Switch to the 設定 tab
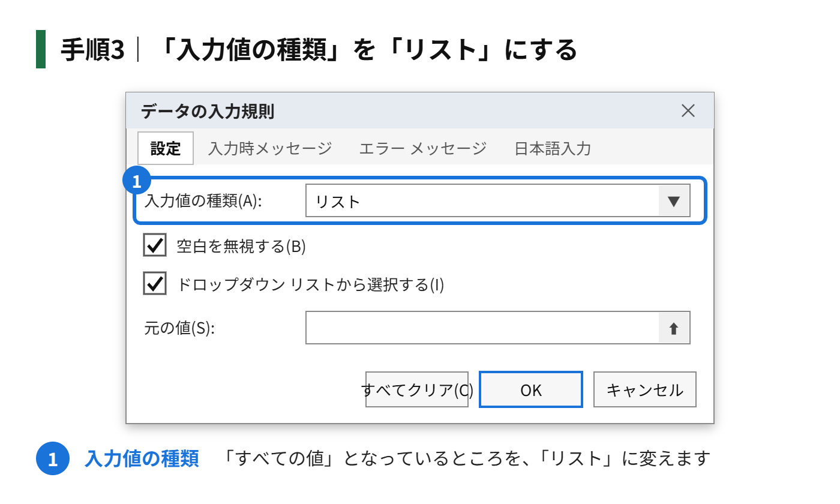840x504 pixels. point(166,148)
